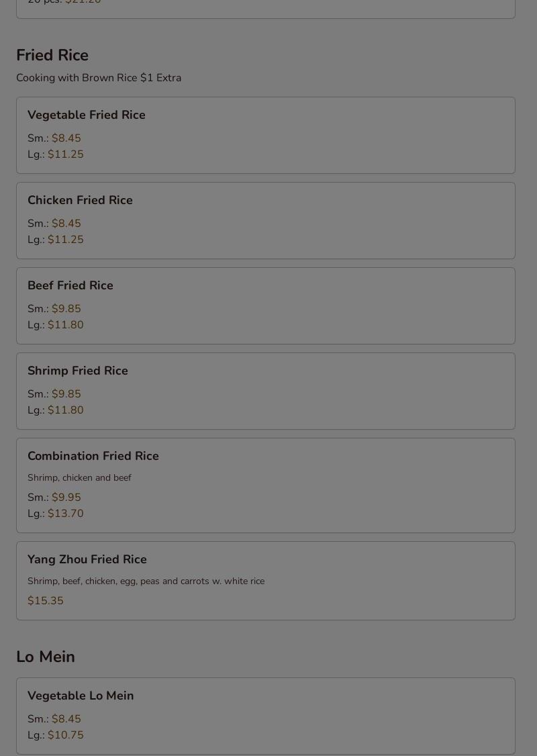Open the Beef Fried Rice item
This screenshot has width=537, height=756.
[266, 305]
